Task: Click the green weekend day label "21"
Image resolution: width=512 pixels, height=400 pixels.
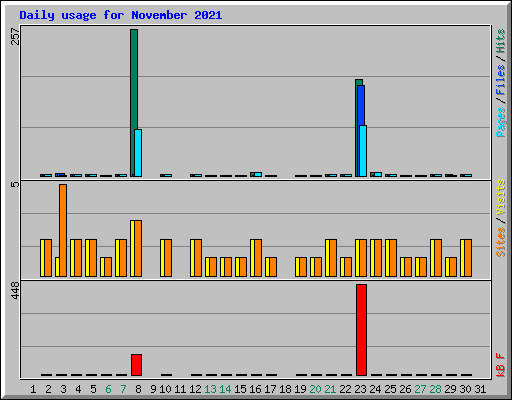Action: [330, 389]
